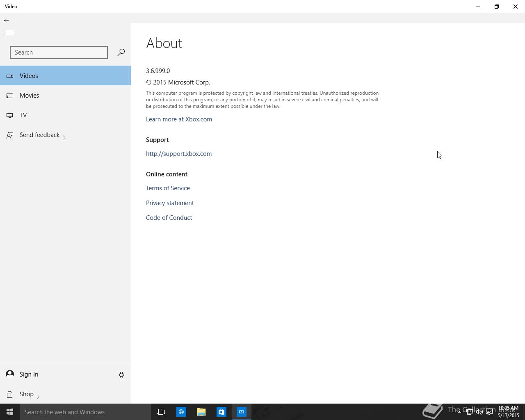Viewport: 525px width, 420px height.
Task: Focus the Search input field
Action: click(x=59, y=52)
